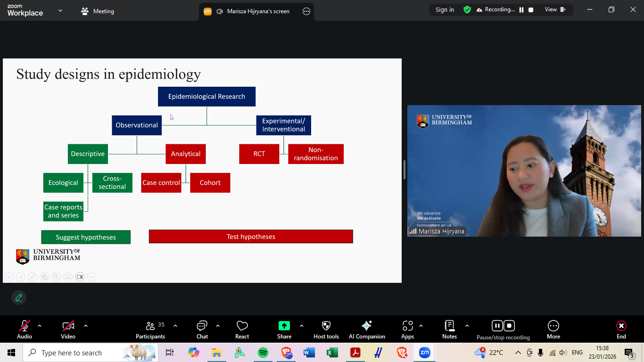Open the More options menu in toolbar

pyautogui.click(x=553, y=329)
